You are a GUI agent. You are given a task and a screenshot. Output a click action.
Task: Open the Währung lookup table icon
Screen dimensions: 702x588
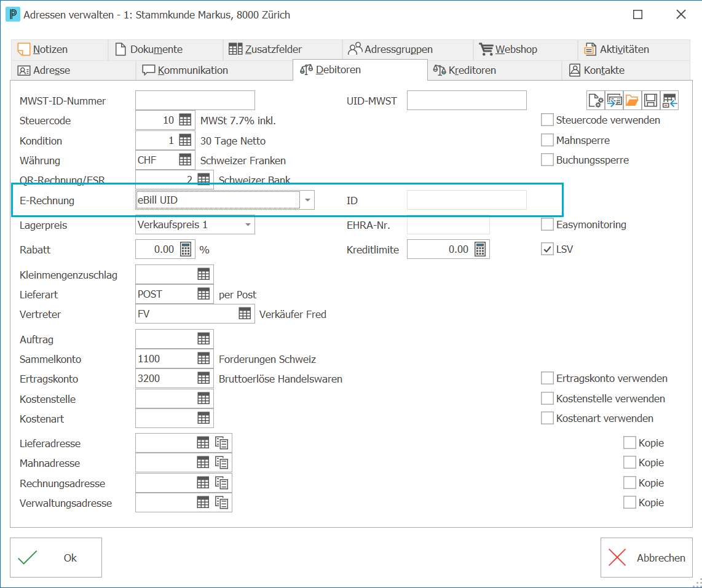(x=185, y=160)
